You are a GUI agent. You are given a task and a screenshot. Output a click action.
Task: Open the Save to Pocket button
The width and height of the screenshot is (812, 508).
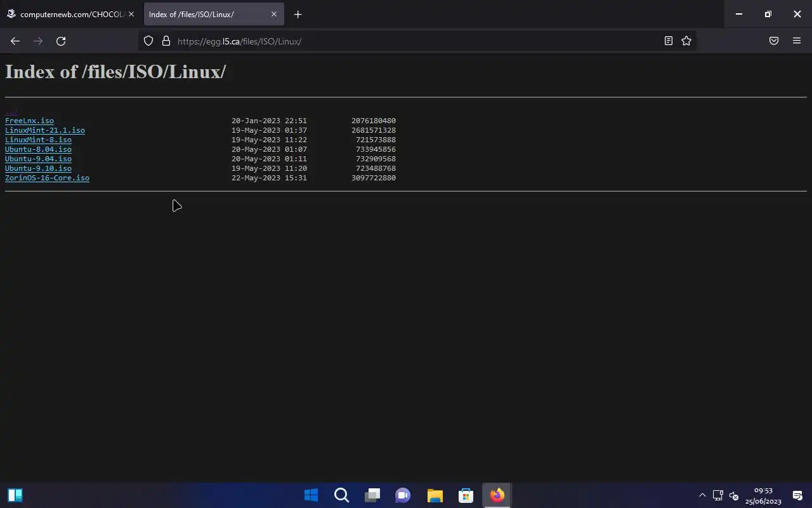pyautogui.click(x=774, y=41)
